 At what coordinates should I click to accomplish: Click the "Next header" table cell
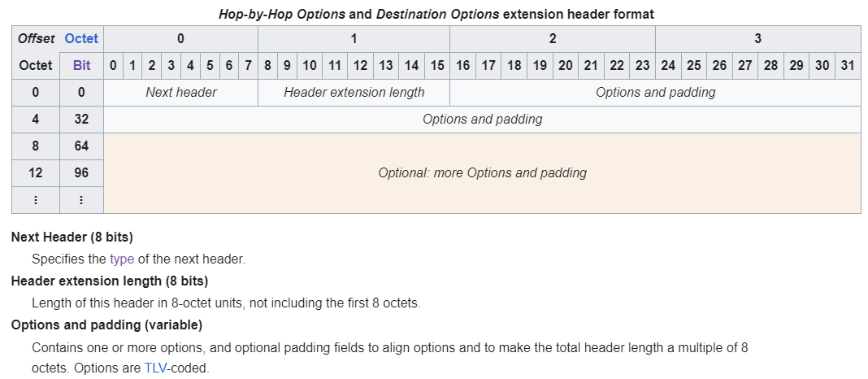[180, 92]
